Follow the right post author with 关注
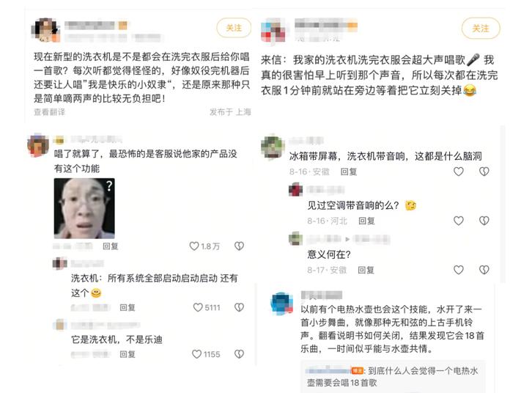The width and height of the screenshot is (532, 393). click(x=481, y=29)
